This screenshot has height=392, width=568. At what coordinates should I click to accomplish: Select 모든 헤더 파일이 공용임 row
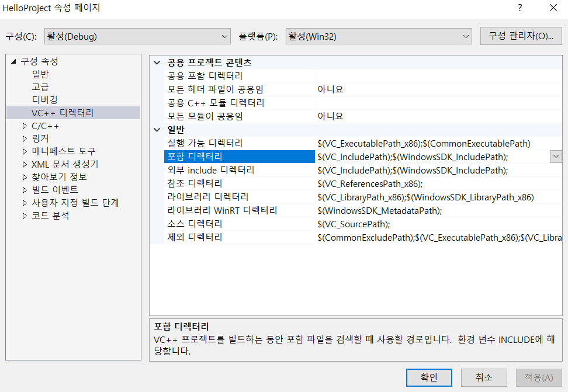click(x=363, y=89)
